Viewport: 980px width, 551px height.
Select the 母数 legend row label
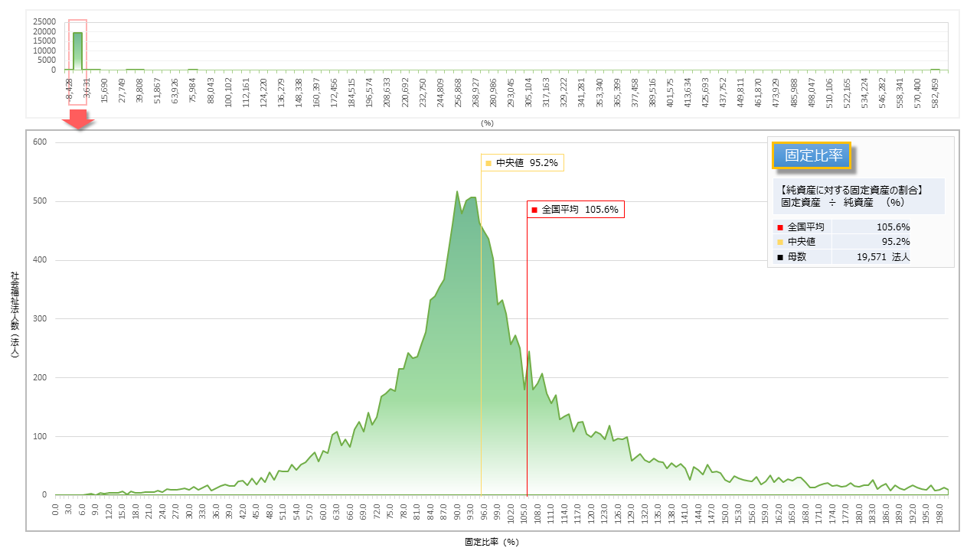tap(797, 257)
